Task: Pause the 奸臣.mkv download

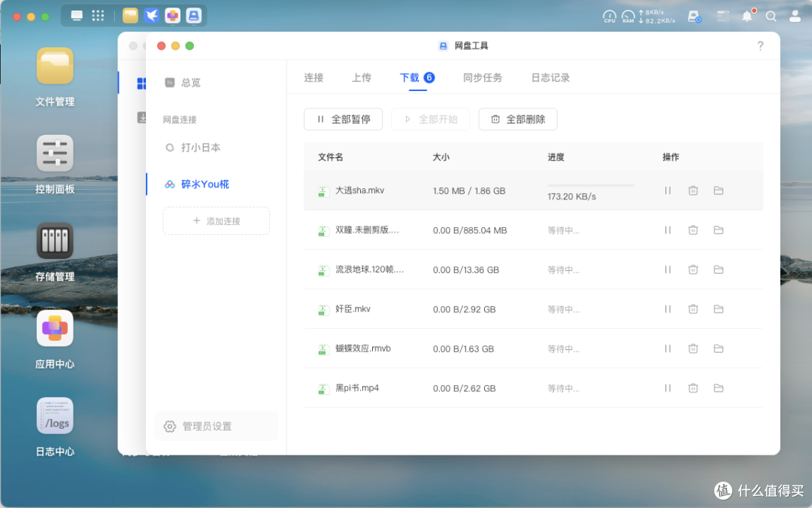Action: click(668, 309)
